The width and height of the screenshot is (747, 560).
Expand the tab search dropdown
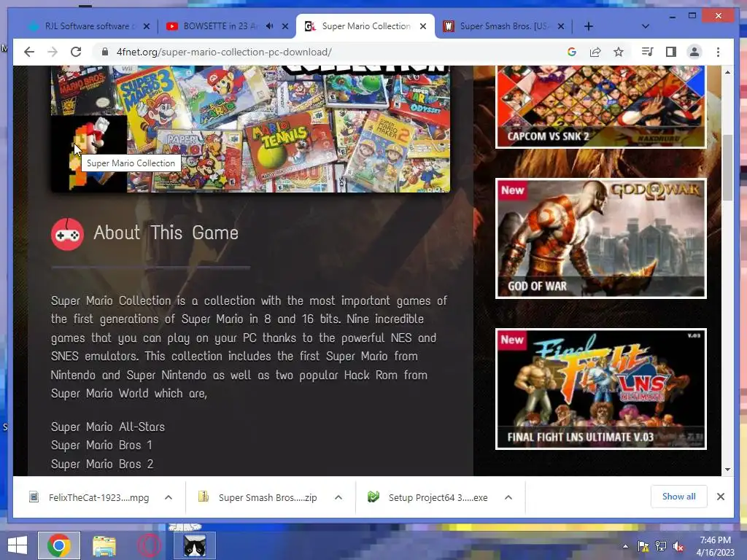click(646, 26)
